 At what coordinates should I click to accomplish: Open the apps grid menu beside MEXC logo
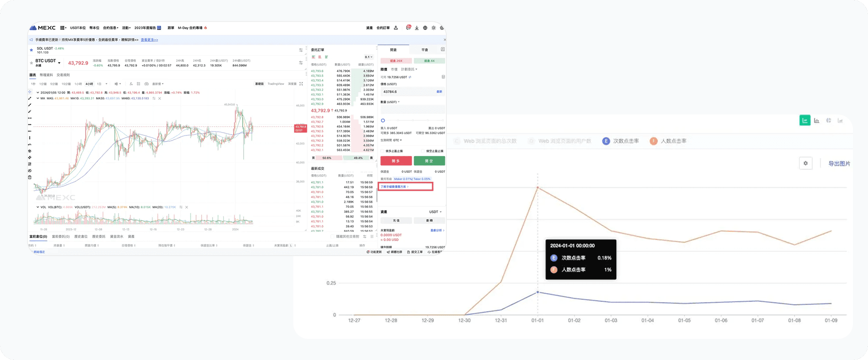(63, 28)
